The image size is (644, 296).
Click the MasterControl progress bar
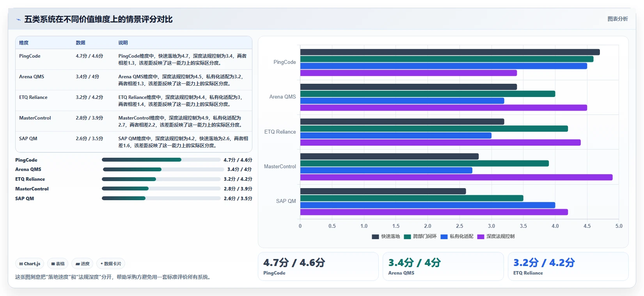161,189
